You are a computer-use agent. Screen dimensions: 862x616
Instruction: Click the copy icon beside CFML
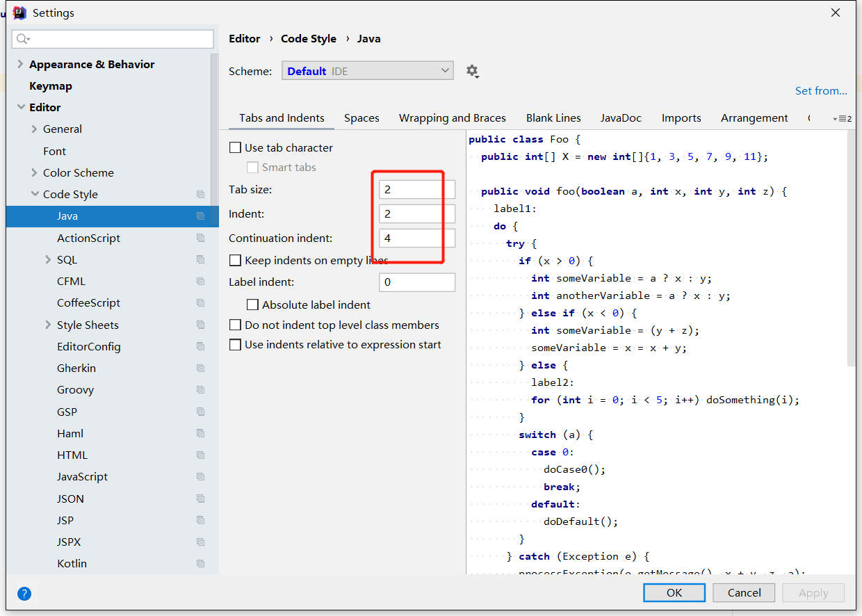200,282
